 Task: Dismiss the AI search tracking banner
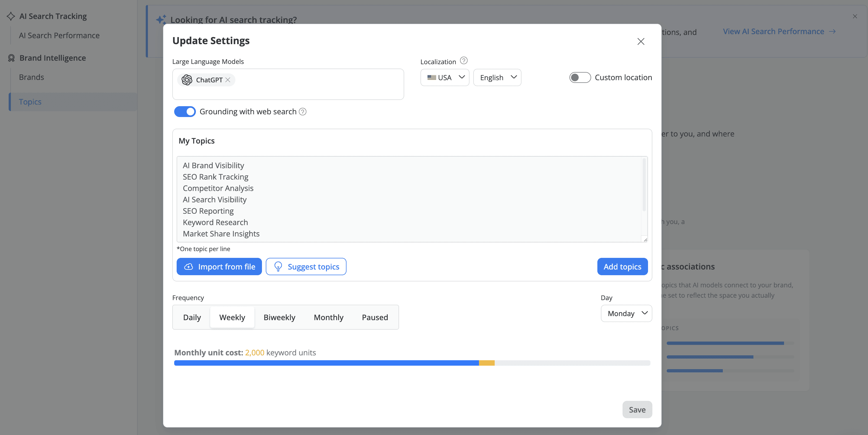[x=855, y=16]
